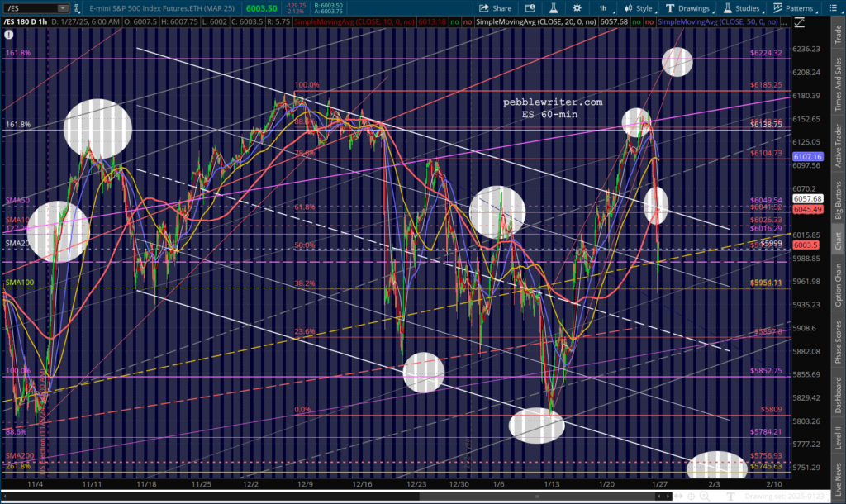Click the $5852.75 price level label
846x504 pixels.
pos(766,371)
